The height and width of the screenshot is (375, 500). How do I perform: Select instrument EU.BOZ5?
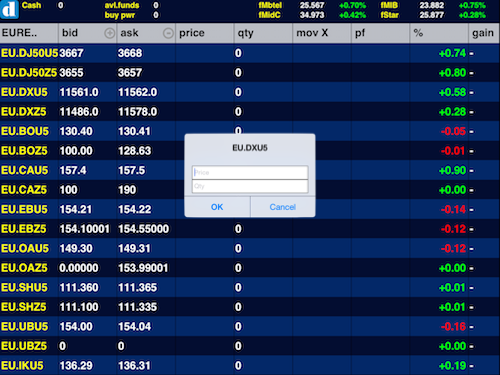[x=24, y=151]
